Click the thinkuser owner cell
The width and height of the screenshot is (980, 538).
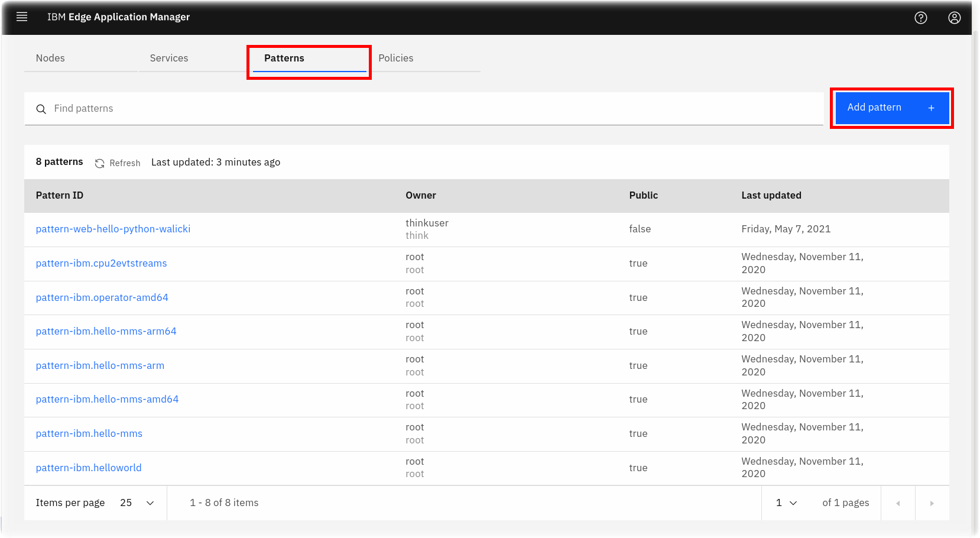pyautogui.click(x=427, y=223)
